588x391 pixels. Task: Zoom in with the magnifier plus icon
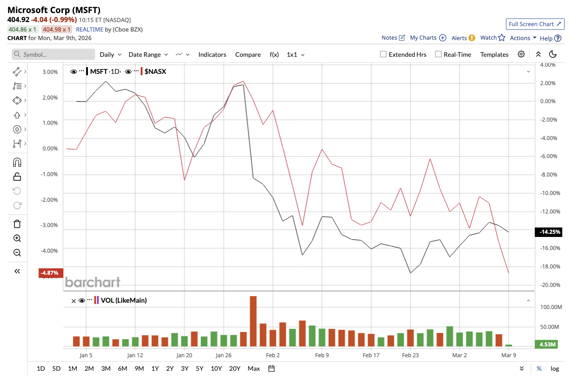coord(17,238)
